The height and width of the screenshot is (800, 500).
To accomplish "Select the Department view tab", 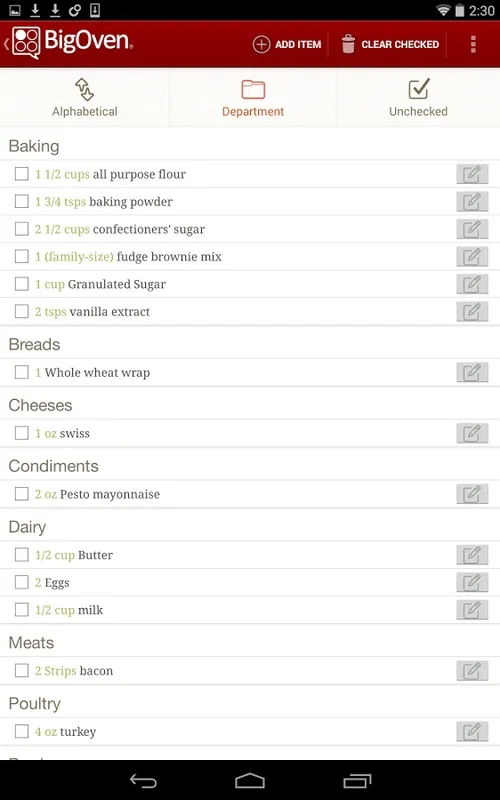I will pos(253,97).
